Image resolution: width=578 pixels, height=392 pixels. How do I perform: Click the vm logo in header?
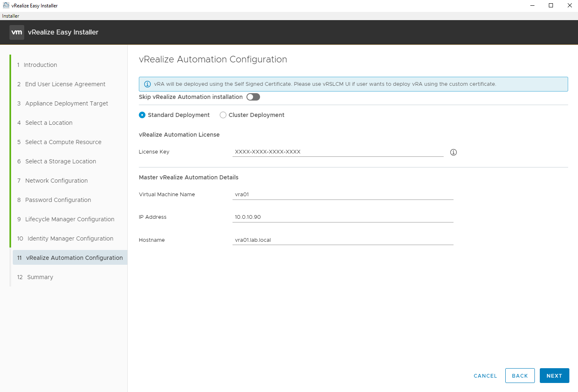click(17, 32)
